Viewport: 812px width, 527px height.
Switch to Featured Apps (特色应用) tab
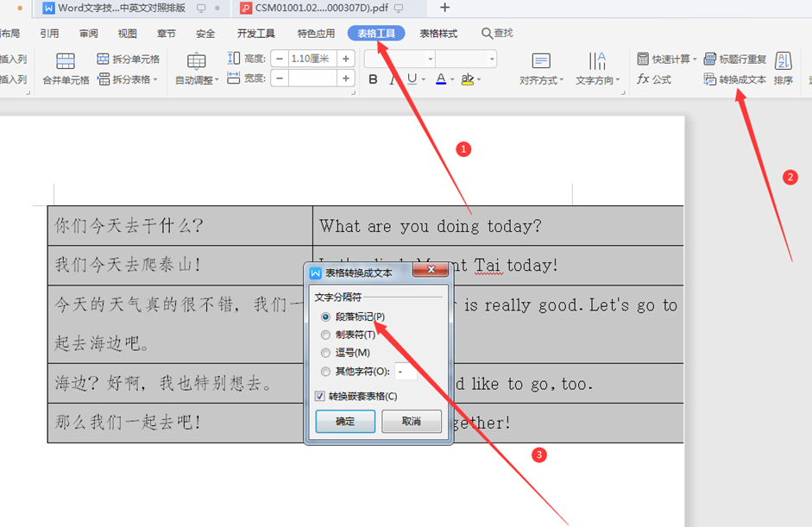(x=316, y=34)
